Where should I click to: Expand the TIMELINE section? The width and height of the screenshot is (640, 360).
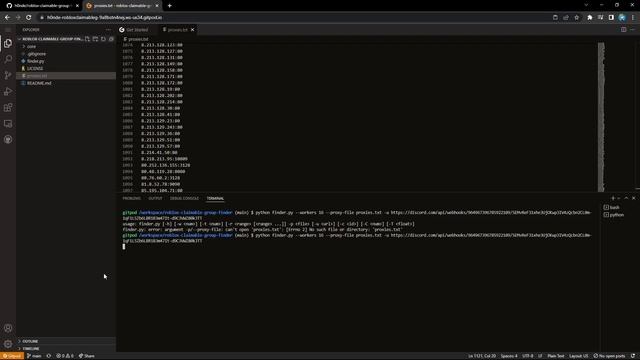click(x=31, y=349)
